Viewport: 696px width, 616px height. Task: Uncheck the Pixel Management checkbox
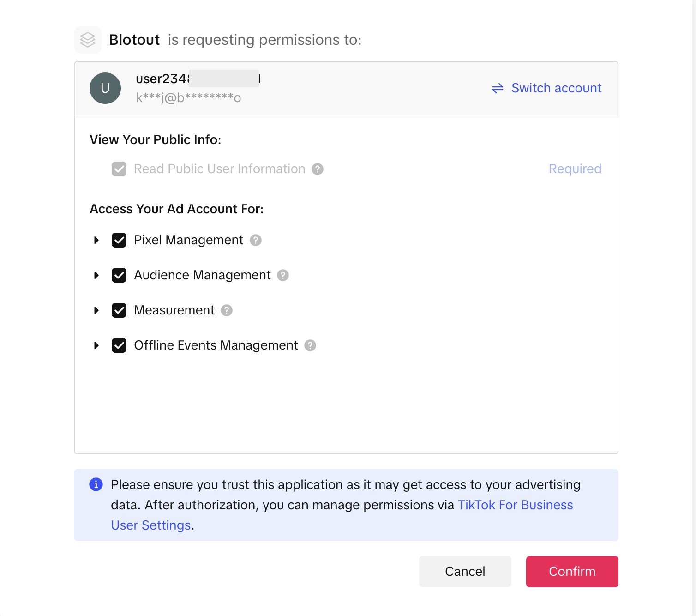(x=119, y=240)
